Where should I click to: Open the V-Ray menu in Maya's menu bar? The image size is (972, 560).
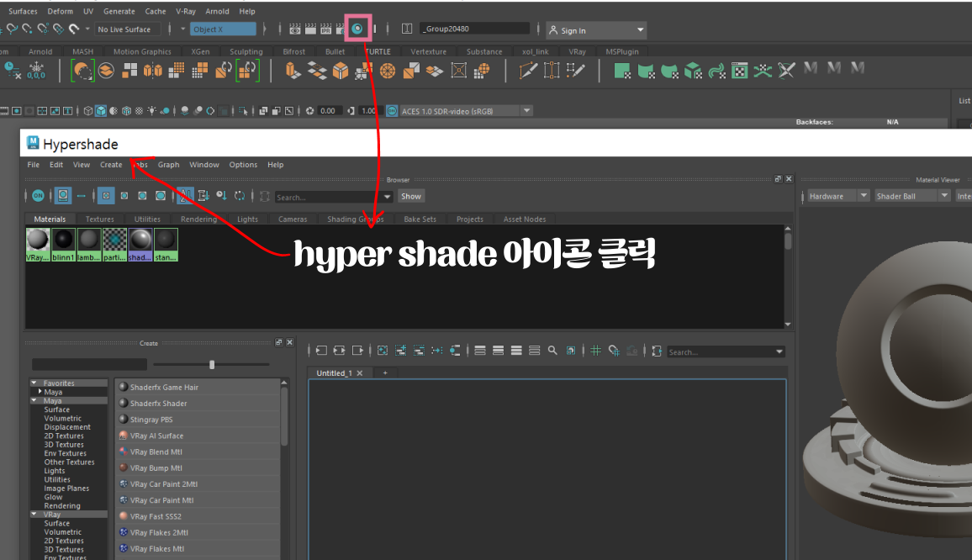pyautogui.click(x=185, y=11)
